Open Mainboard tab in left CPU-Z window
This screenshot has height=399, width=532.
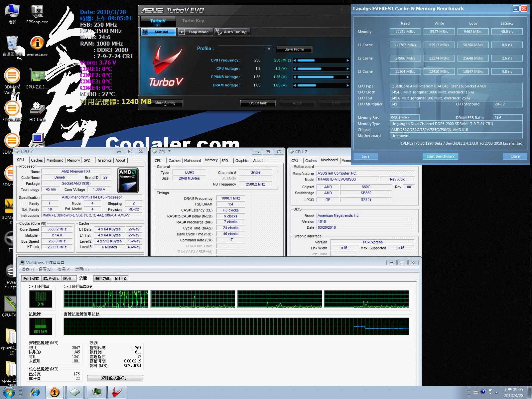[55, 160]
